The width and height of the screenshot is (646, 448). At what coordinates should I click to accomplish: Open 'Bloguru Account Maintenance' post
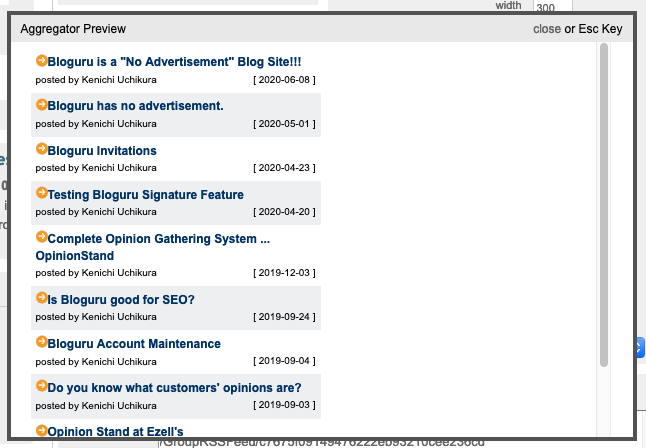click(134, 344)
